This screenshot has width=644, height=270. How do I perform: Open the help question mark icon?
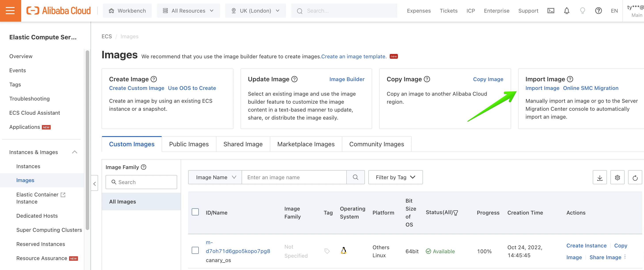[x=598, y=11]
